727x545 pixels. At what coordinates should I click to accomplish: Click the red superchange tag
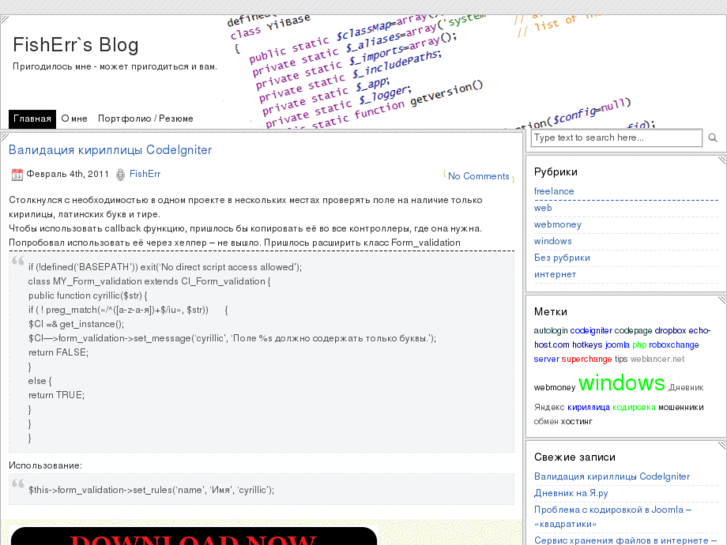[587, 359]
